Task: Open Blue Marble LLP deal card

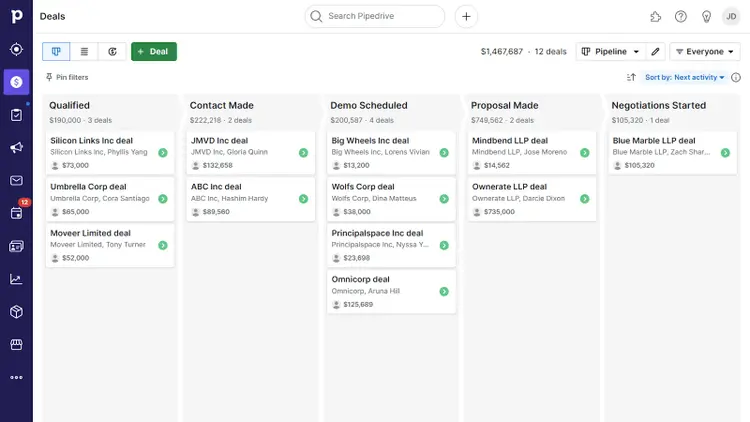Action: click(x=673, y=153)
